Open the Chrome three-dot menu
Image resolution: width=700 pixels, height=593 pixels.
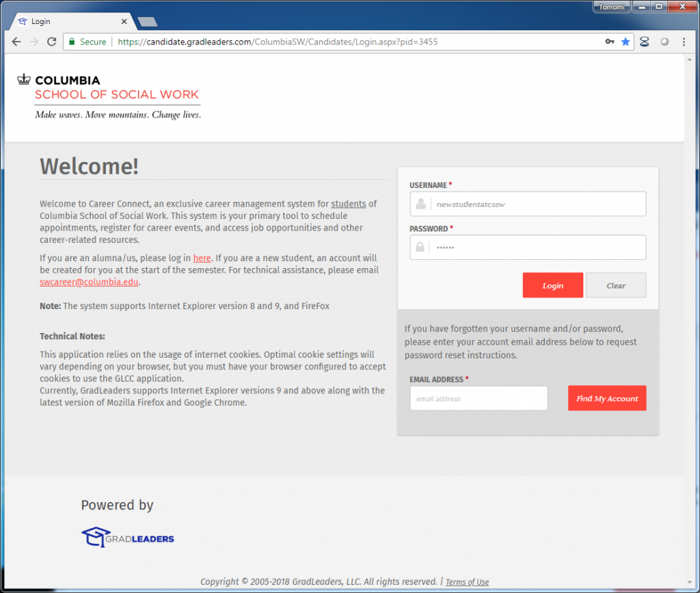pos(684,42)
